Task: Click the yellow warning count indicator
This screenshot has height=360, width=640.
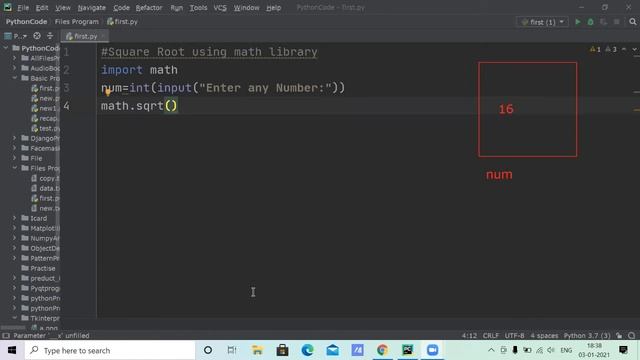Action: [595, 49]
